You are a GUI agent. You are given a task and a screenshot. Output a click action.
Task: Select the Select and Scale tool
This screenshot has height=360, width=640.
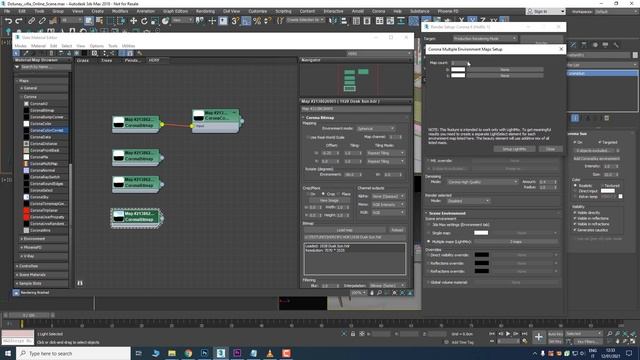[155, 21]
